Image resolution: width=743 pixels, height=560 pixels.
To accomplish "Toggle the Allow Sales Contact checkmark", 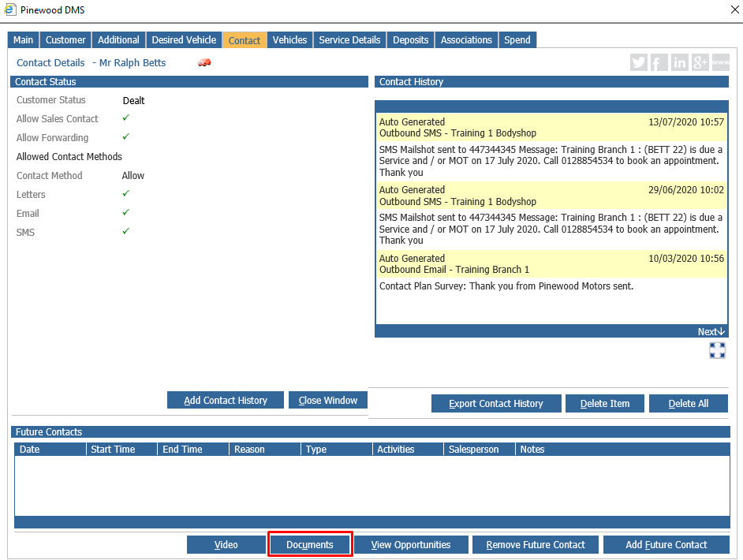I will pos(125,118).
